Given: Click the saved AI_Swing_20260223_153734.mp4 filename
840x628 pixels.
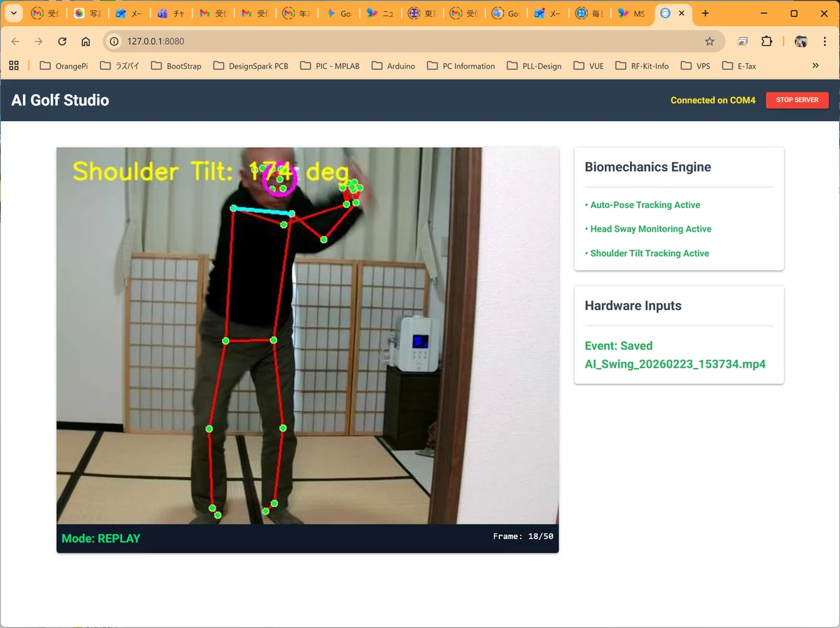Looking at the screenshot, I should tap(675, 364).
